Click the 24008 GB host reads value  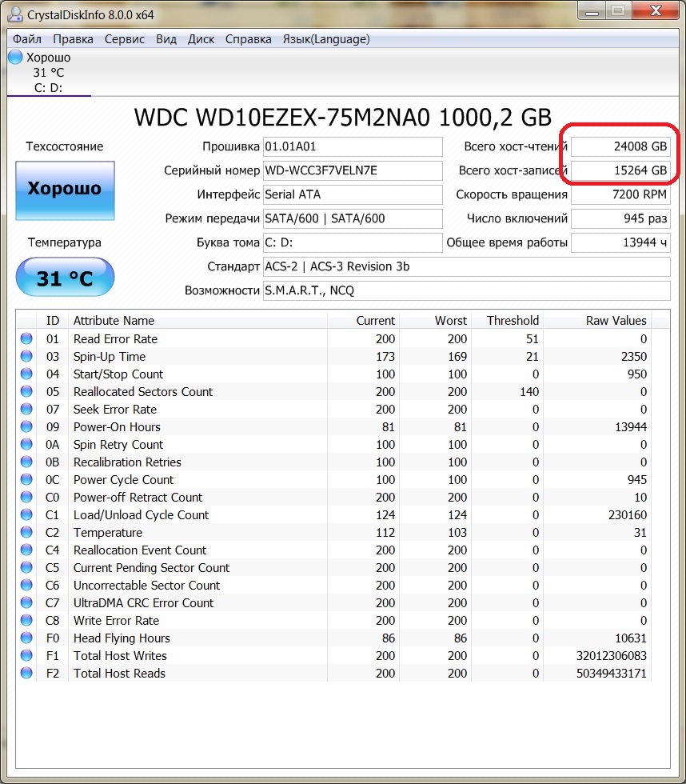click(x=620, y=146)
